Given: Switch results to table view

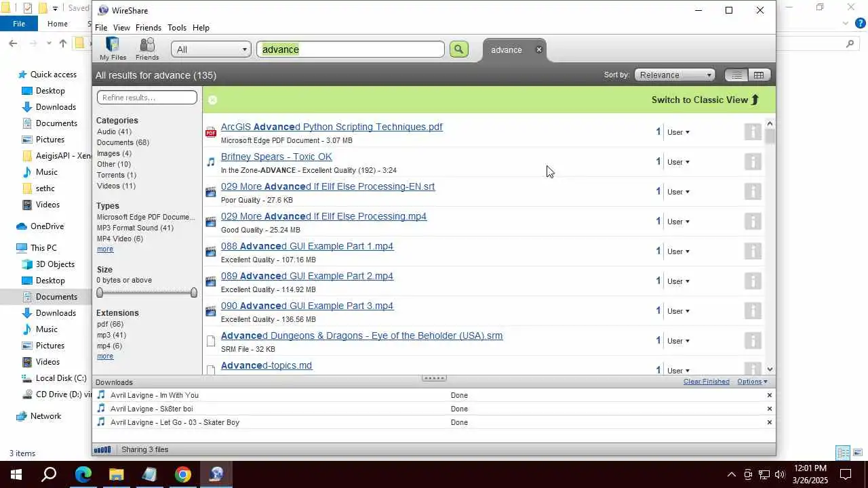Looking at the screenshot, I should [x=758, y=75].
